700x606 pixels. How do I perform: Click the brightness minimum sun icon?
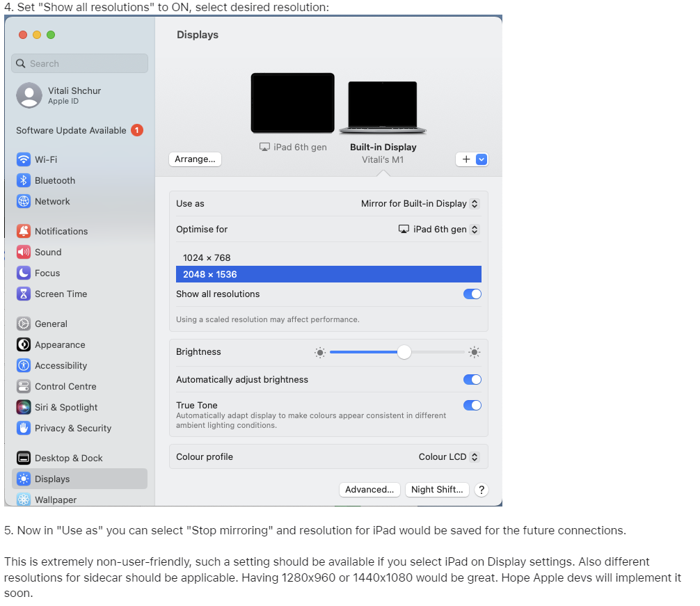click(320, 353)
